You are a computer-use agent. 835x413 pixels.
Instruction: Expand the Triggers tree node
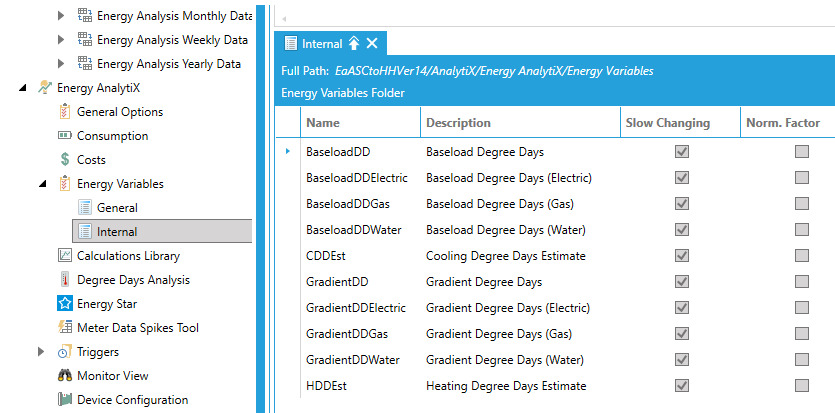point(42,352)
